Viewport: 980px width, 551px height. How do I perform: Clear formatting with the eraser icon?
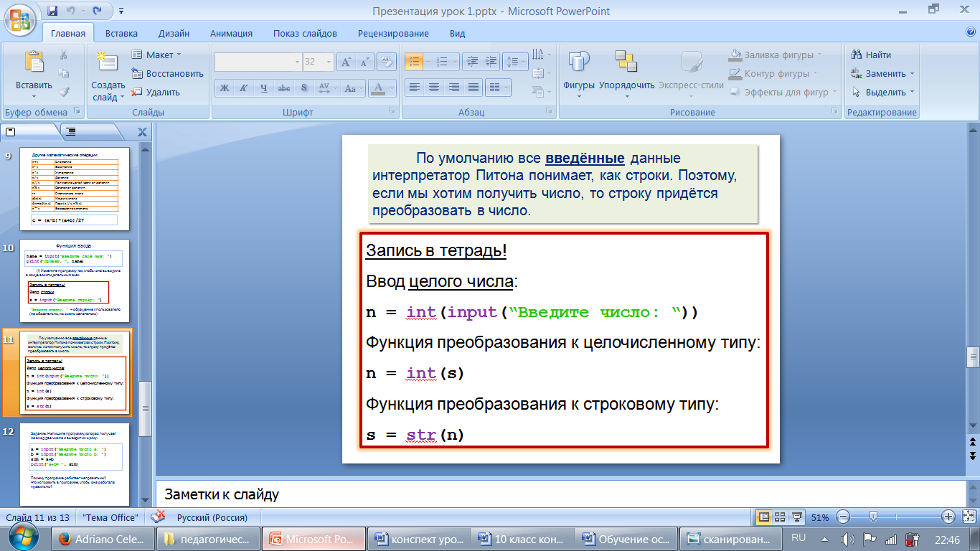[387, 62]
